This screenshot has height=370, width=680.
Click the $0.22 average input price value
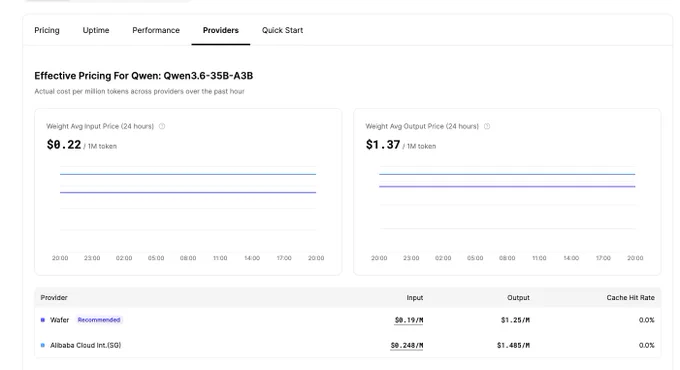click(x=64, y=144)
